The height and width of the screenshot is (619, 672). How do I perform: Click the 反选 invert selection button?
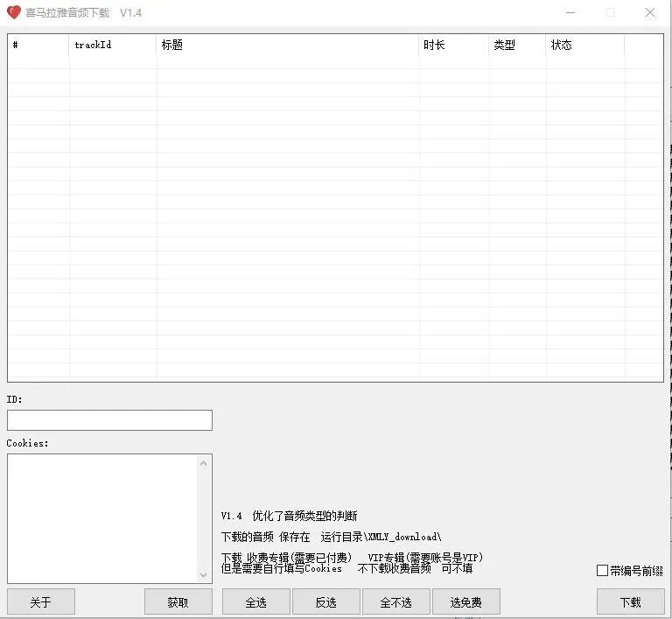pos(326,601)
